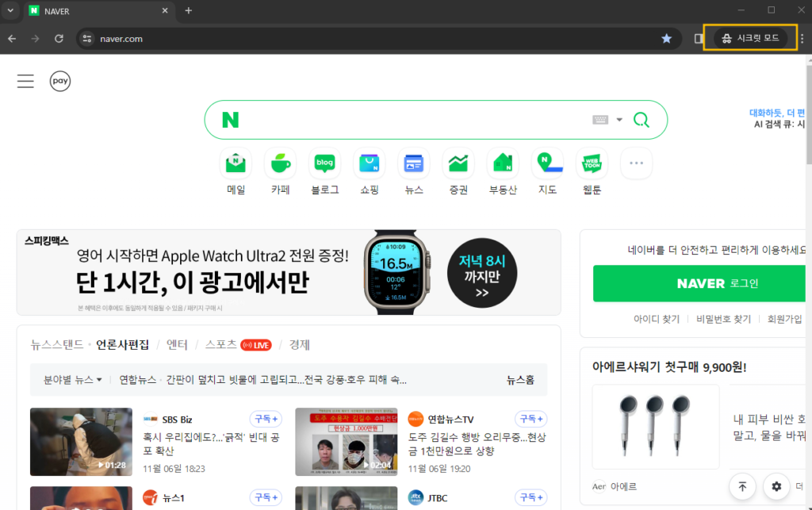Viewport: 812px width, 510px height.
Task: Click the 연합뉴스TV publisher name
Action: coord(450,420)
